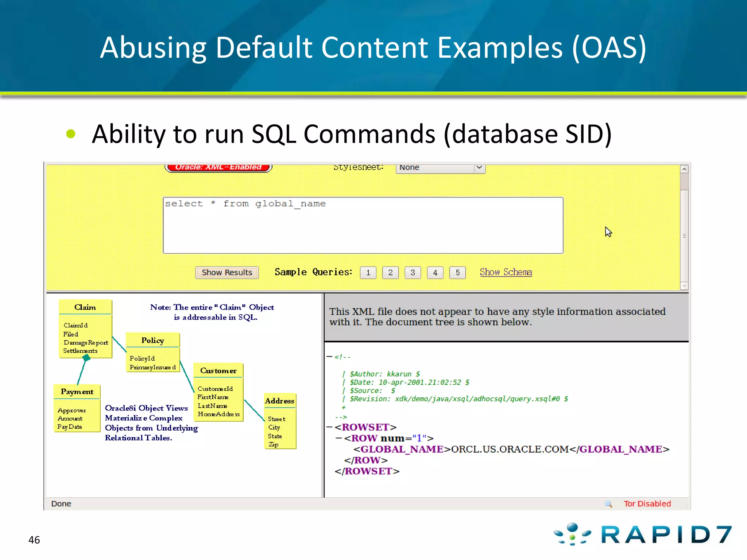Viewport: 747px width, 560px height.
Task: Click the Stylesheet label
Action: coord(359,167)
